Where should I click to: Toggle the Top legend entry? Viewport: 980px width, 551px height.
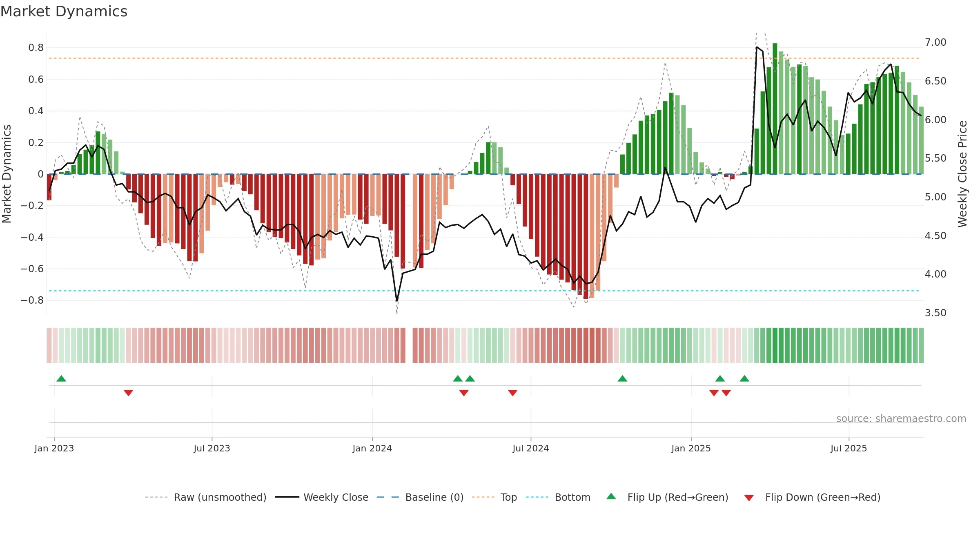[494, 497]
